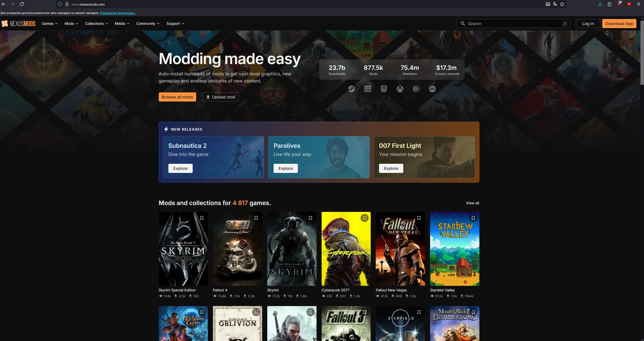Click the Nexus Mods logo
The image size is (644, 341).
[18, 24]
